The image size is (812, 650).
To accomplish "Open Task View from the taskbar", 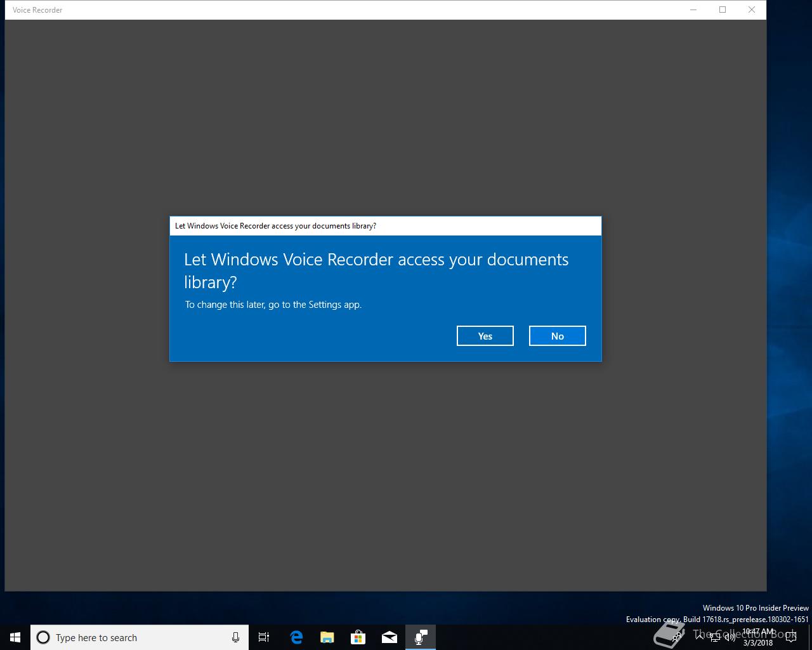I will [x=264, y=637].
